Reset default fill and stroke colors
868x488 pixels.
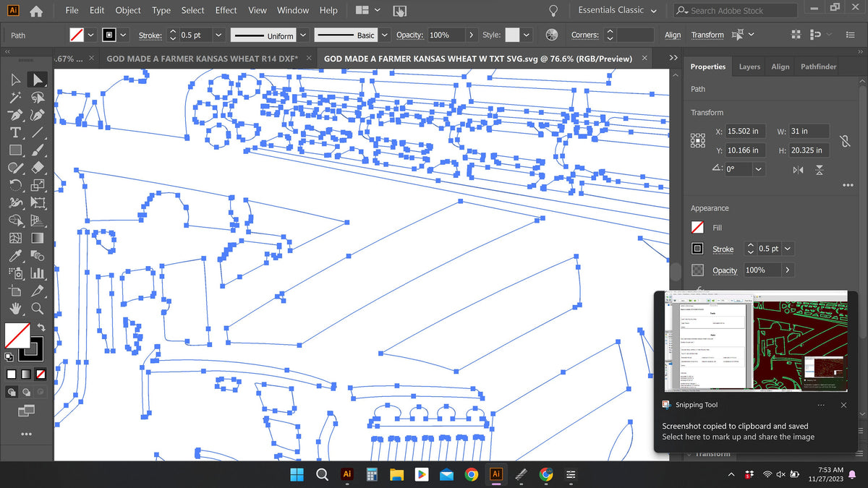[x=9, y=356]
